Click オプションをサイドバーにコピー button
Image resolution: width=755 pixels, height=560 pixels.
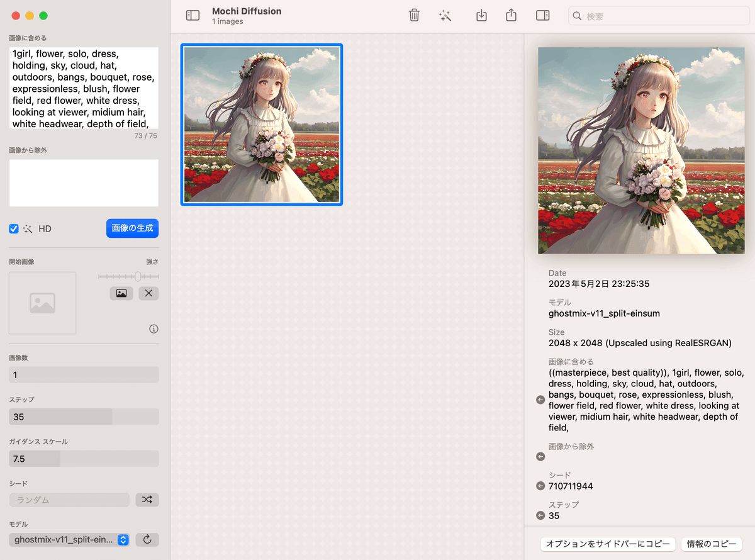(608, 544)
